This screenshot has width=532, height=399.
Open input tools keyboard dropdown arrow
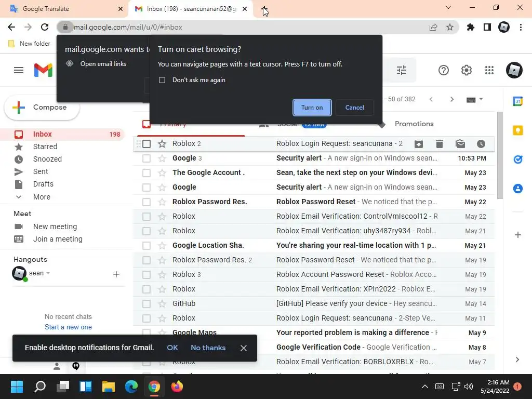tap(481, 99)
